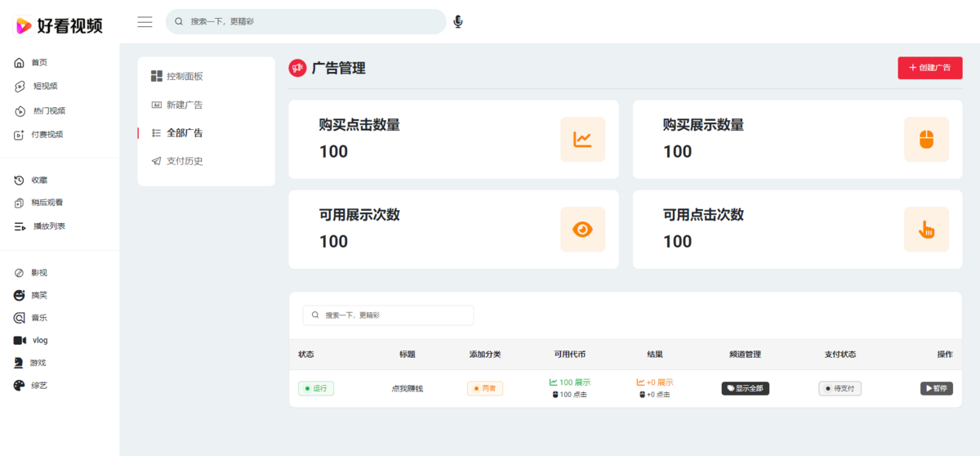980x456 pixels.
Task: Switch to the 新建广告 tab
Action: coord(184,105)
